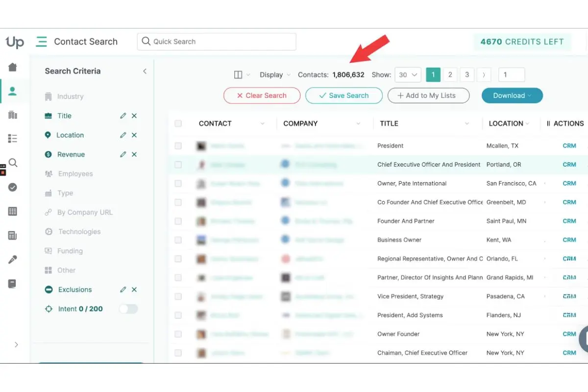Open the Show 30 results dropdown
The image size is (588, 392).
click(408, 74)
